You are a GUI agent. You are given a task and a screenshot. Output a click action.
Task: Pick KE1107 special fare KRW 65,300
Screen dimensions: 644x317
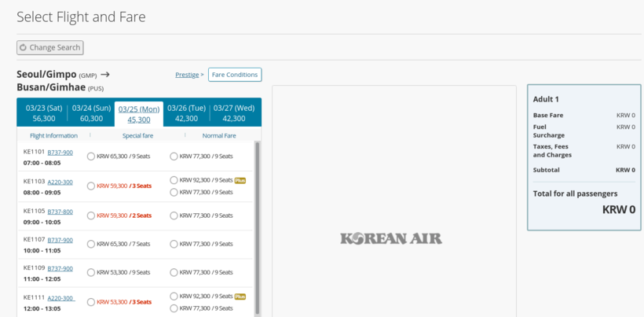tap(91, 245)
